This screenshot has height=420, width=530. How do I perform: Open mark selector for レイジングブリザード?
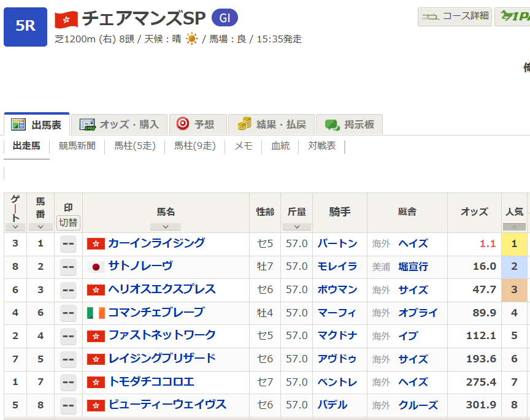(68, 359)
